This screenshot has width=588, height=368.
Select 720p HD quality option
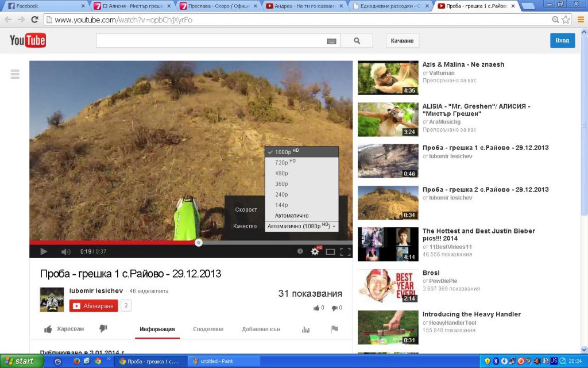[302, 162]
